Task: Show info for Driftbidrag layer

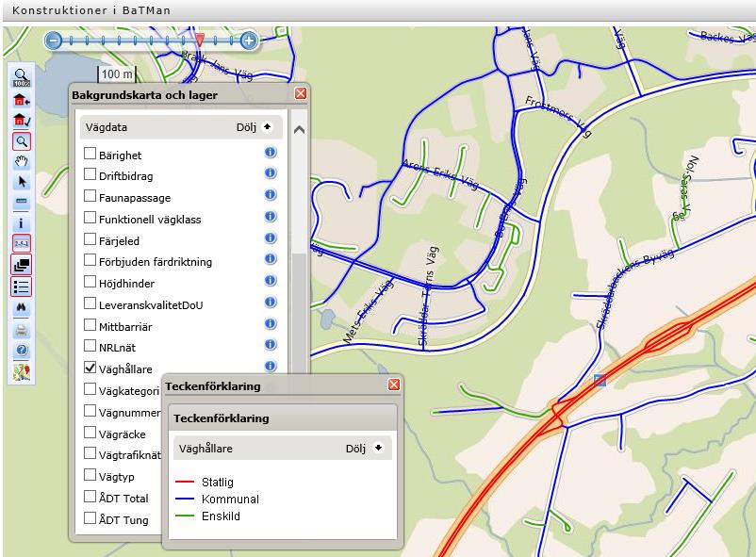Action: click(271, 173)
